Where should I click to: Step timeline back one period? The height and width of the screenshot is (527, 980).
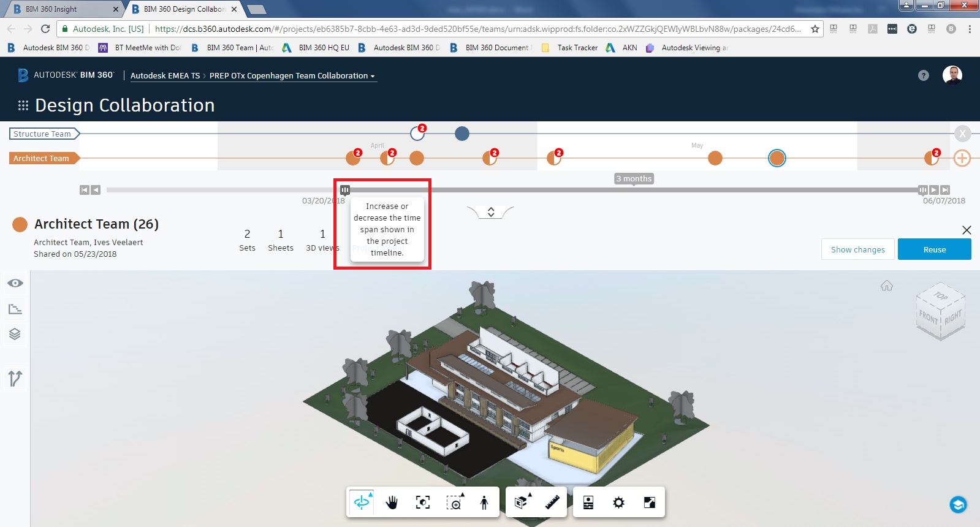coord(96,190)
